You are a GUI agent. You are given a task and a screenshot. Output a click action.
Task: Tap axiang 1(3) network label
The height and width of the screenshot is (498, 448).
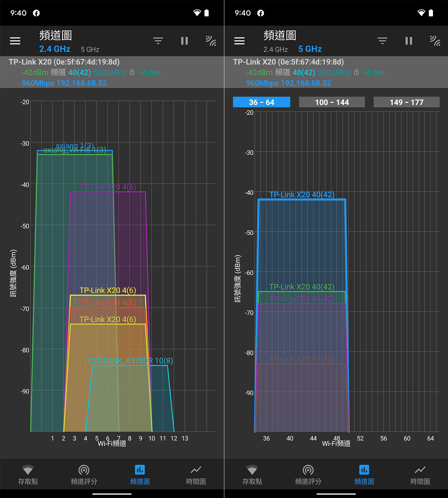point(75,145)
